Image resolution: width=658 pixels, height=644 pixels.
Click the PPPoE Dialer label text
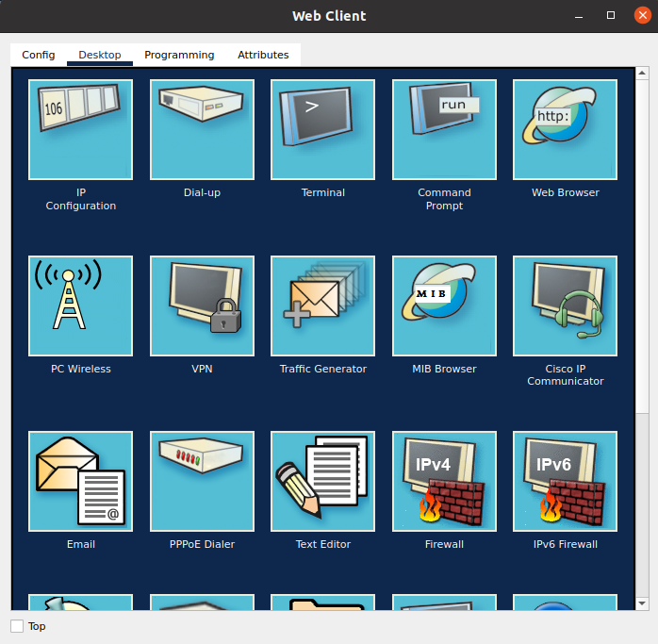(x=202, y=544)
